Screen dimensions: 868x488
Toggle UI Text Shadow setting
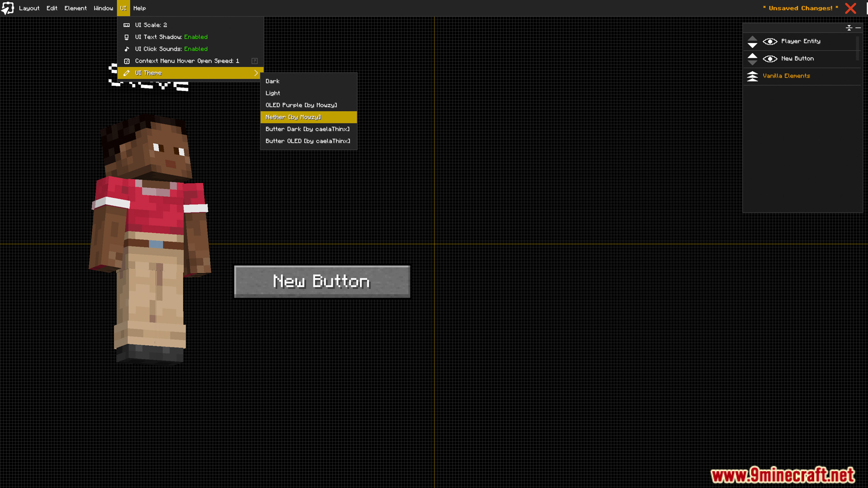coord(171,37)
